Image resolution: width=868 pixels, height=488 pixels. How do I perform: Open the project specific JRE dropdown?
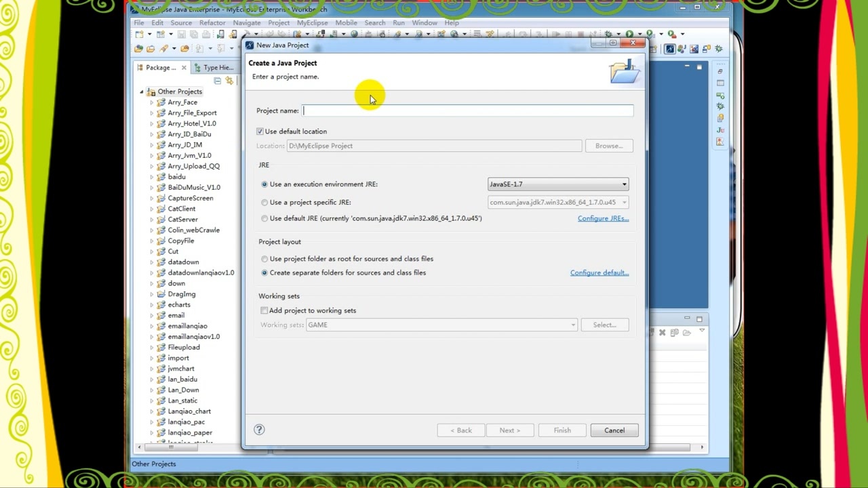point(558,202)
